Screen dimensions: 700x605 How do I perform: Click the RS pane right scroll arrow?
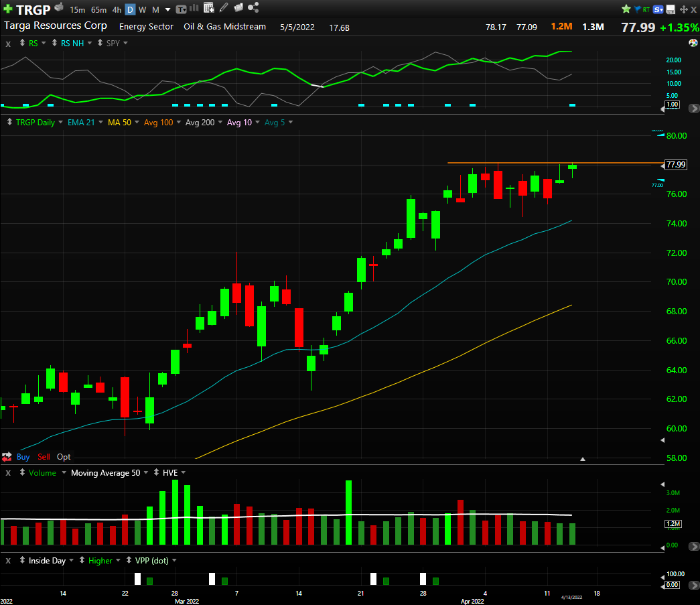[694, 108]
